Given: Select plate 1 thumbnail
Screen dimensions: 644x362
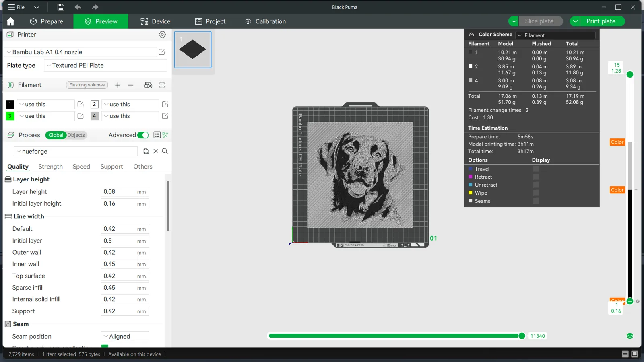Looking at the screenshot, I should click(193, 49).
